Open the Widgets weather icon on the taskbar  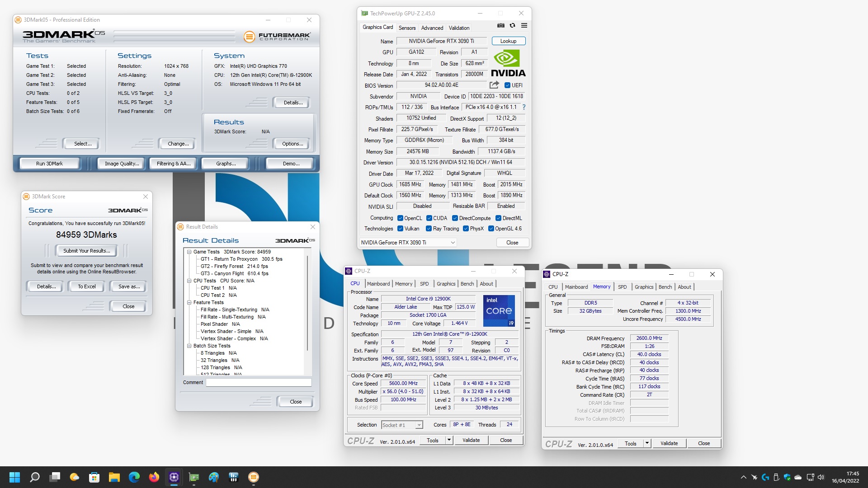tap(75, 477)
